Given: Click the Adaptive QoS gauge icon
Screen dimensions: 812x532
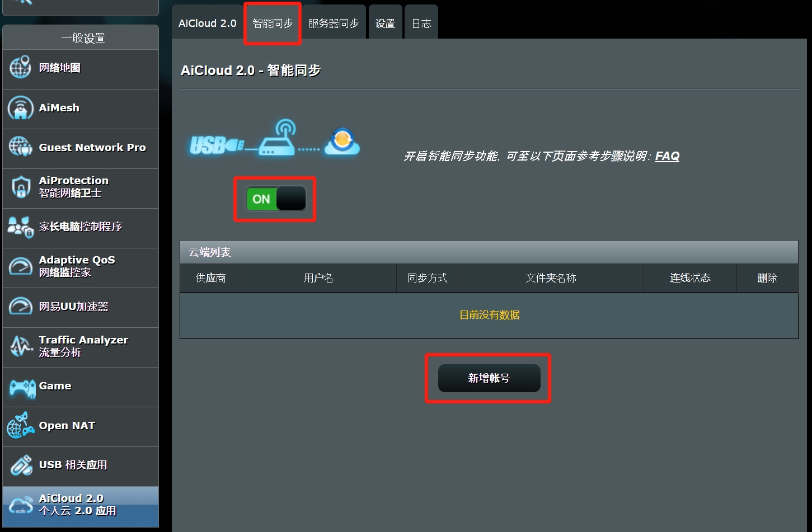Looking at the screenshot, I should [21, 267].
